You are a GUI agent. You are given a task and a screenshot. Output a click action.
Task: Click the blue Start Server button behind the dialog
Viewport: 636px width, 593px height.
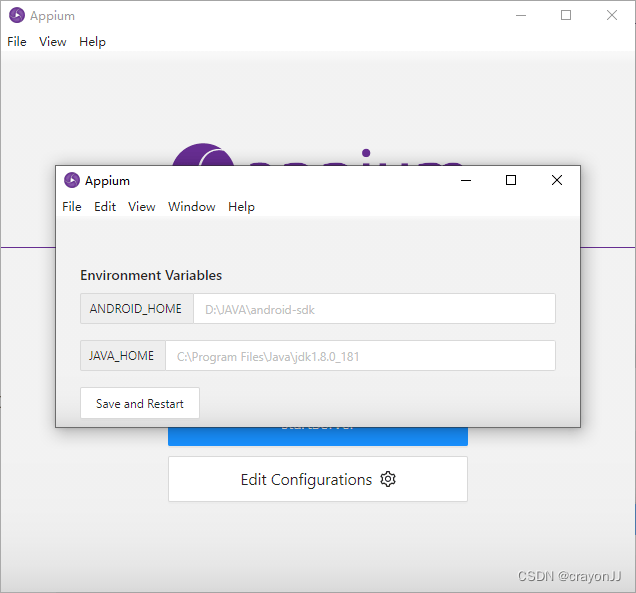tap(318, 436)
